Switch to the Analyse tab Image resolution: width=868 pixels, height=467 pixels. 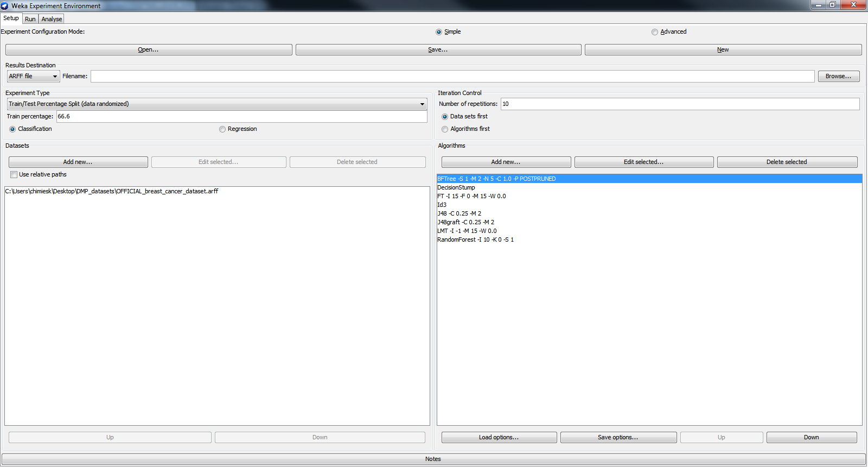[x=52, y=19]
